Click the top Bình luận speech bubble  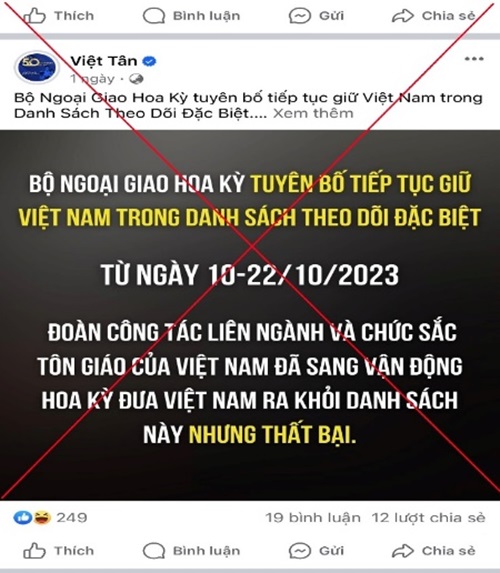coord(154,16)
